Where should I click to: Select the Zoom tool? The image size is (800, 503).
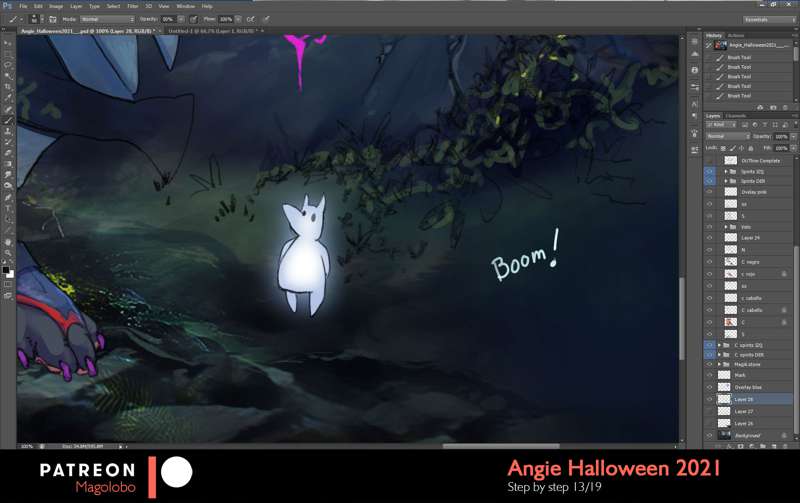pyautogui.click(x=8, y=253)
